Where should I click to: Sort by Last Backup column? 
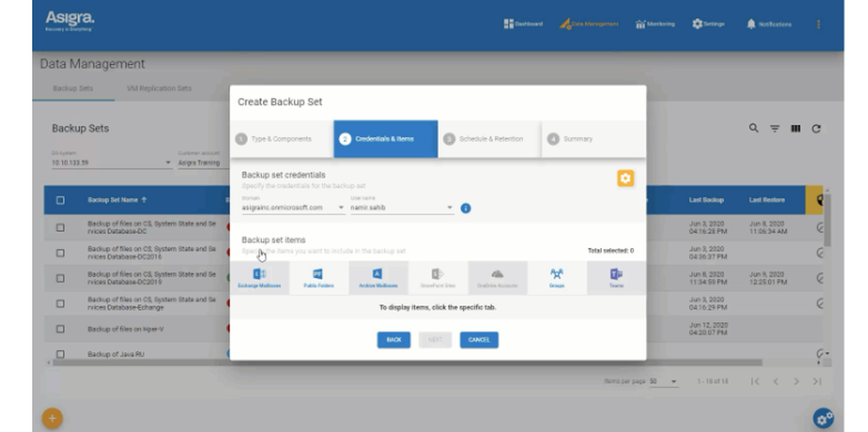[x=707, y=200]
